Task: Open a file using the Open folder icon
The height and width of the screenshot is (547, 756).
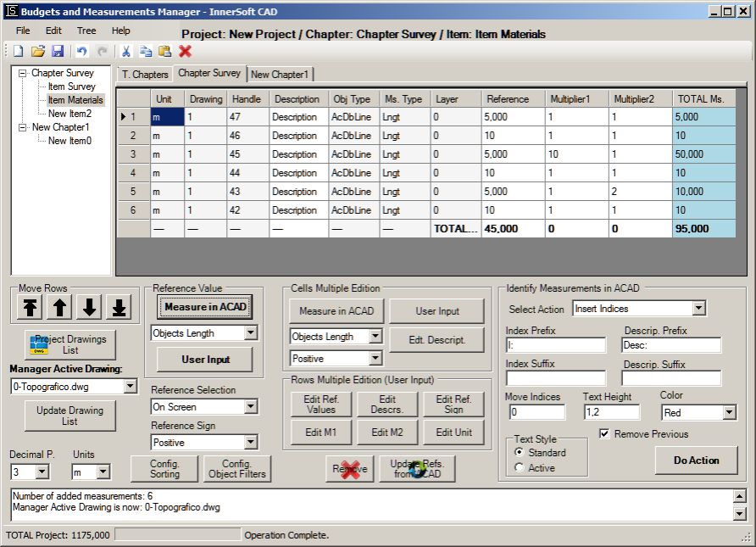Action: pyautogui.click(x=37, y=51)
